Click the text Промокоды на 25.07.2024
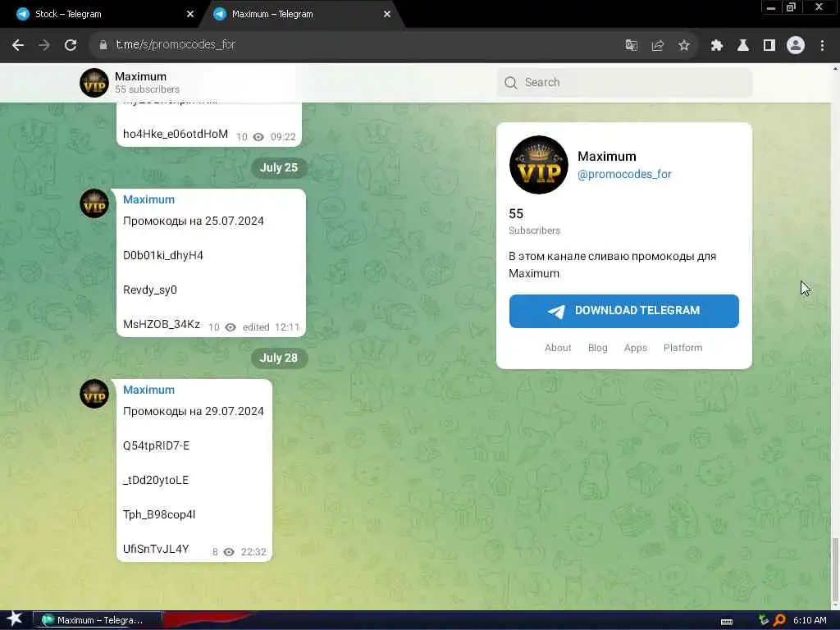The height and width of the screenshot is (630, 840). pos(193,221)
